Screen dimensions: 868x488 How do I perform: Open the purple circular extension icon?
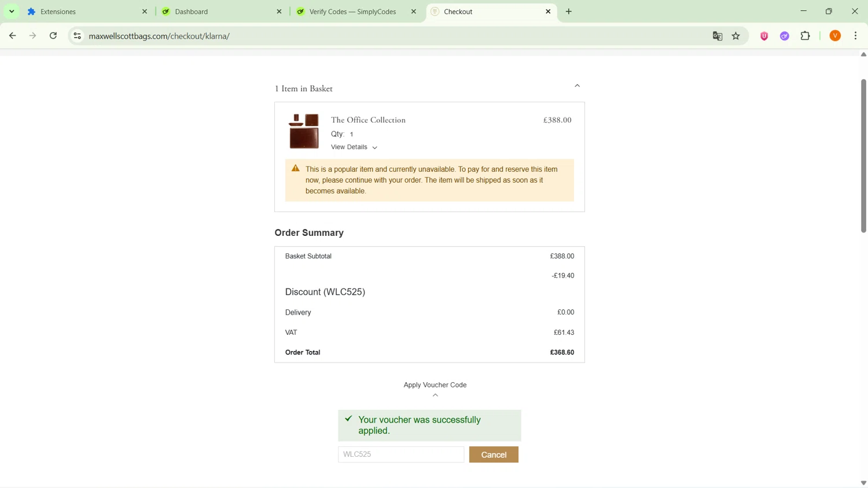pos(785,36)
